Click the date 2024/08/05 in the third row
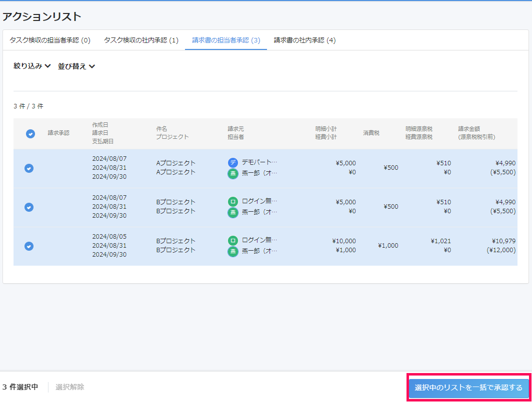Screen dimensions: 532x403 coord(109,237)
